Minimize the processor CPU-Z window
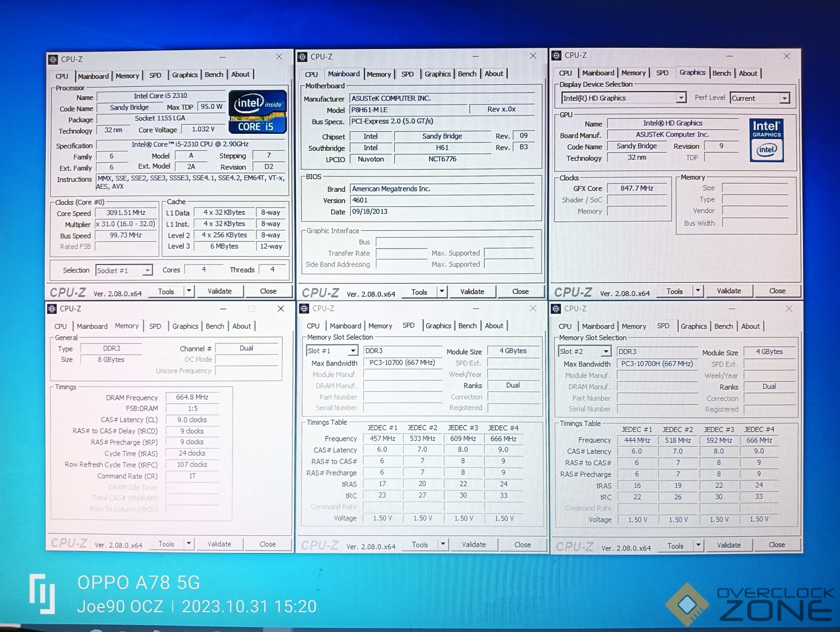840x632 pixels. (x=222, y=57)
